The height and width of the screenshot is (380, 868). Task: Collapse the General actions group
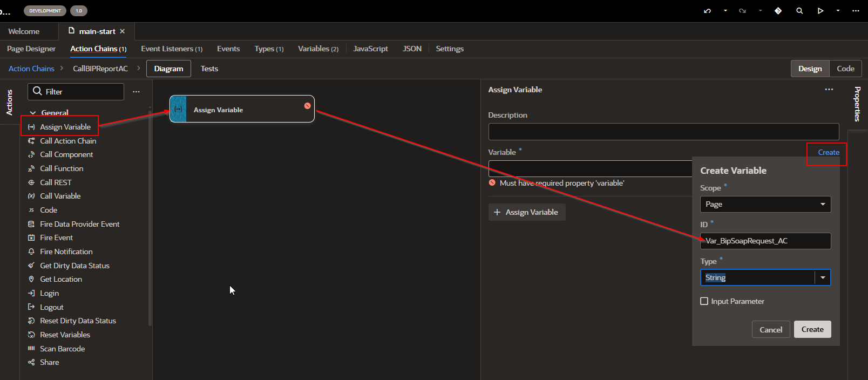(33, 113)
